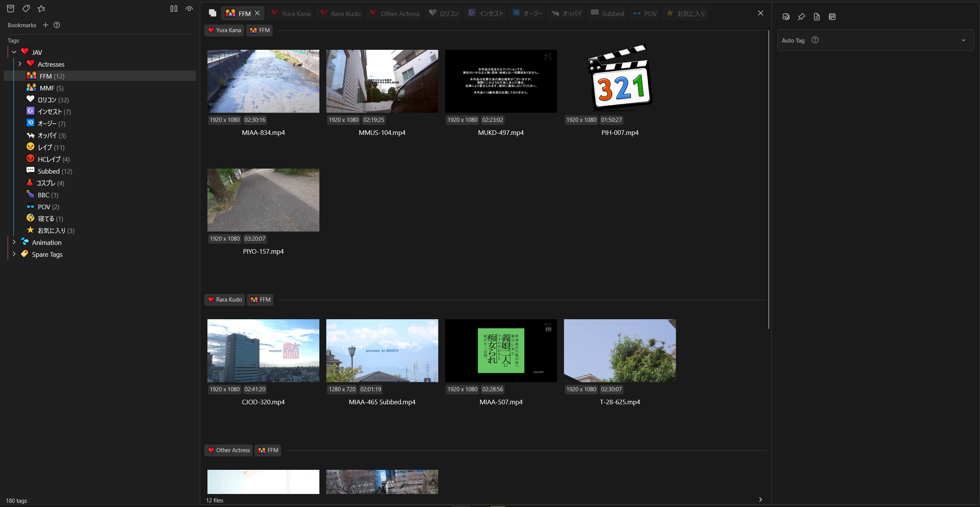Image resolution: width=980 pixels, height=507 pixels.
Task: Click the MUKD-497.mp4 file name
Action: [501, 133]
